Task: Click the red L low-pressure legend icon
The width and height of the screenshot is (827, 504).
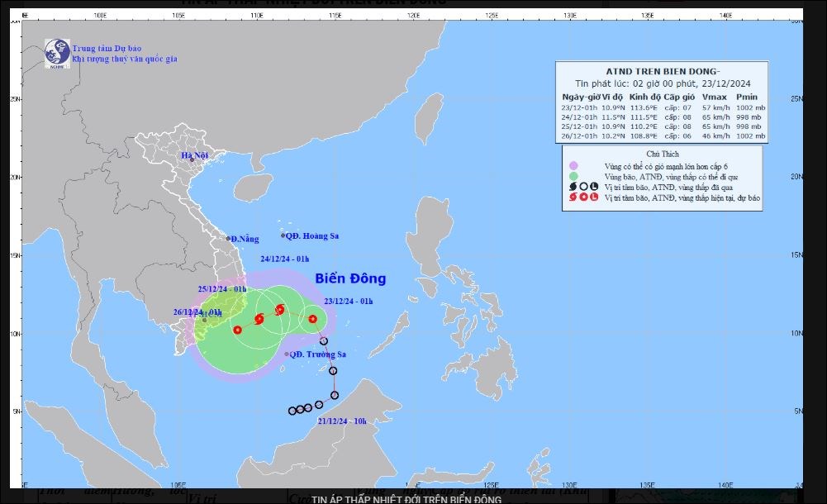Action: (x=594, y=198)
